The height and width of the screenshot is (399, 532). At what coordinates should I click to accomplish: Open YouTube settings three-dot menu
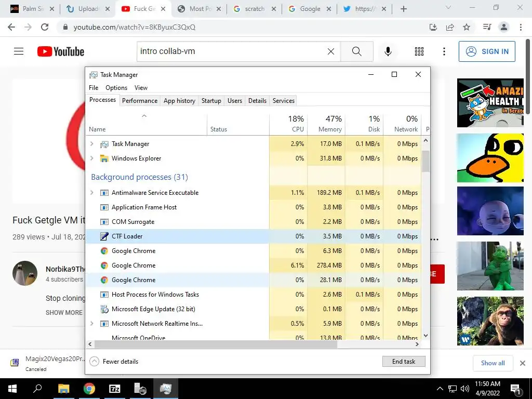point(444,51)
